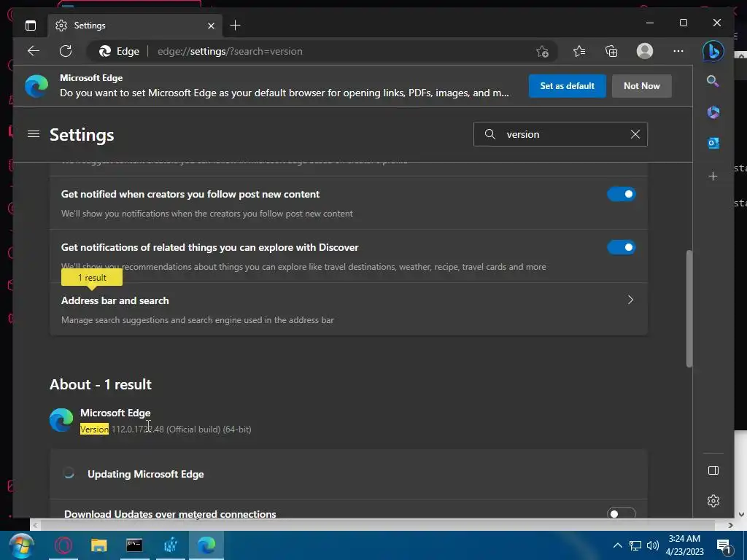Open a new tab with plus button

point(235,26)
